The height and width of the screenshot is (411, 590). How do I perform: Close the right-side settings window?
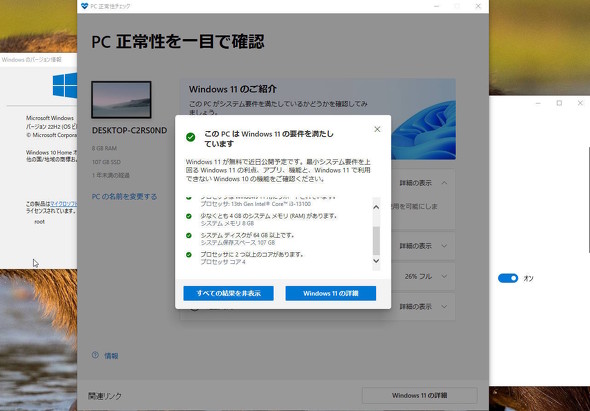click(580, 103)
